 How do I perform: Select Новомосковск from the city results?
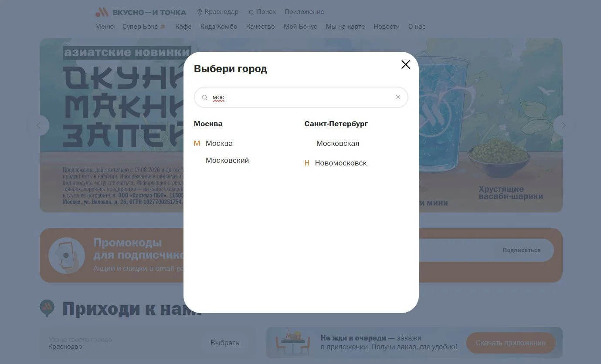click(x=341, y=163)
